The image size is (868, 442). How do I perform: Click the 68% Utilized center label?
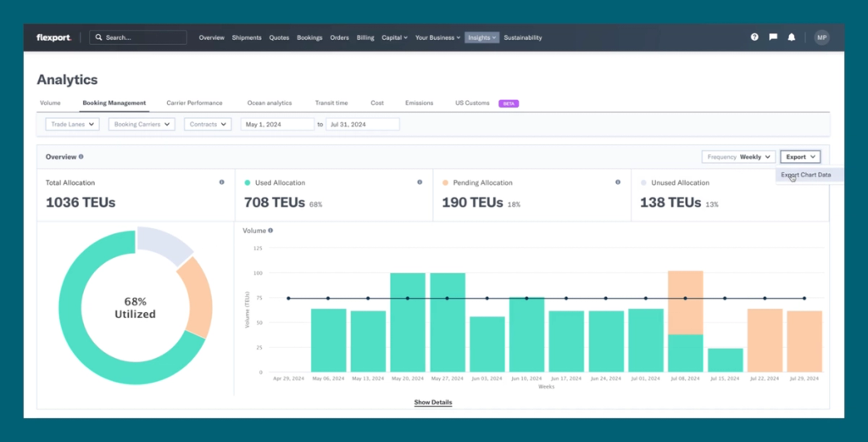[x=135, y=308]
